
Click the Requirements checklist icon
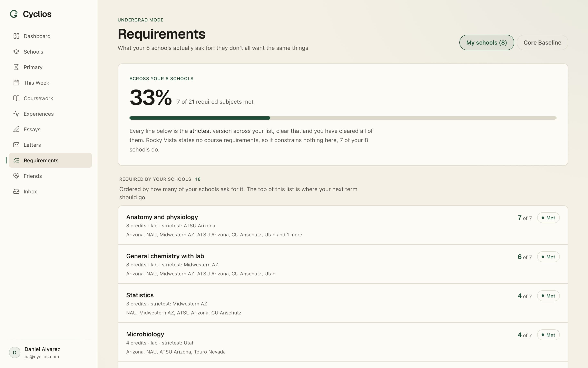[16, 160]
